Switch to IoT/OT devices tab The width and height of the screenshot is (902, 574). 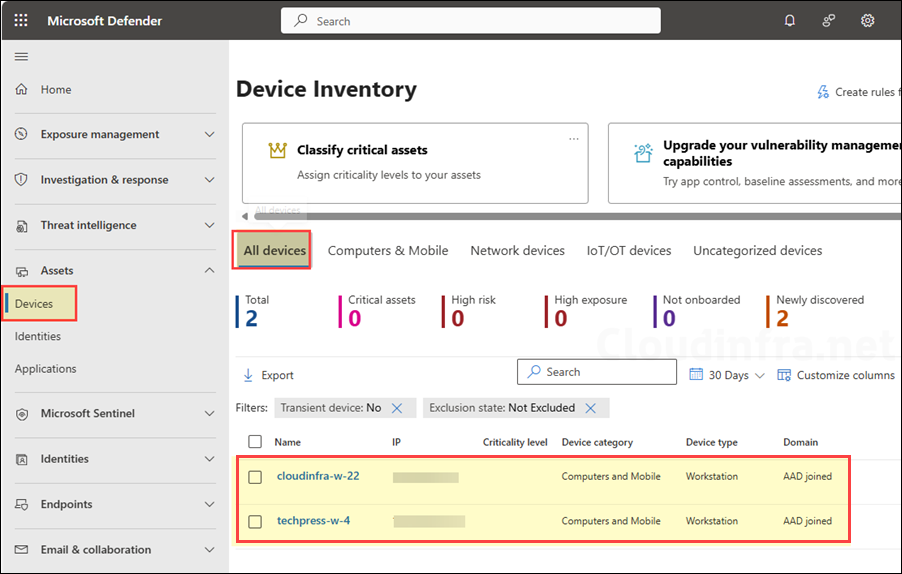click(629, 251)
